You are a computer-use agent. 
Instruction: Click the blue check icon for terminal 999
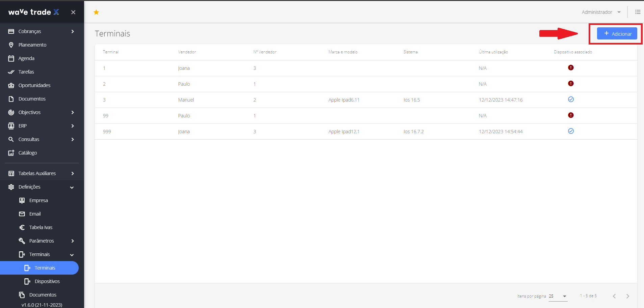[571, 131]
